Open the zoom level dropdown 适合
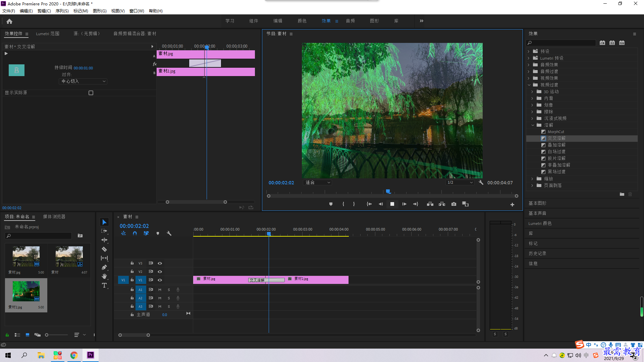This screenshot has height=362, width=644. click(317, 182)
